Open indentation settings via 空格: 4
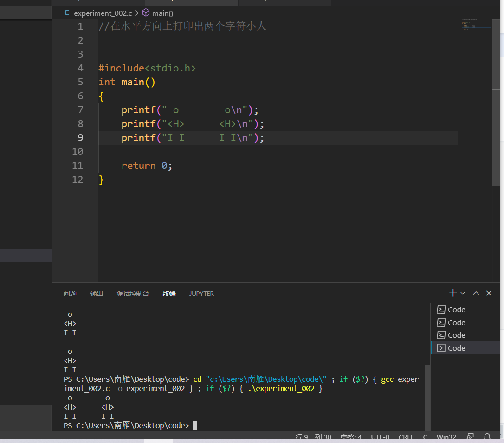The height and width of the screenshot is (443, 504). (x=351, y=437)
